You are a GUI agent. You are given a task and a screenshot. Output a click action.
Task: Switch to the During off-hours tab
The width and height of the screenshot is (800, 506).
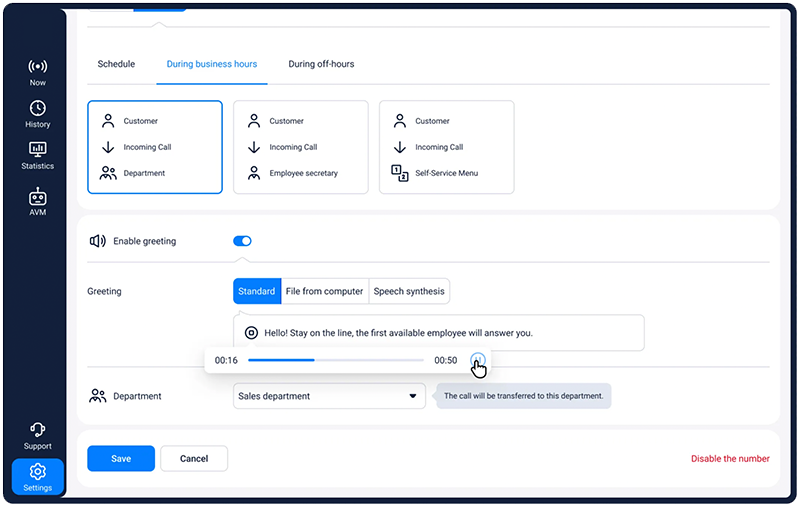pos(321,64)
